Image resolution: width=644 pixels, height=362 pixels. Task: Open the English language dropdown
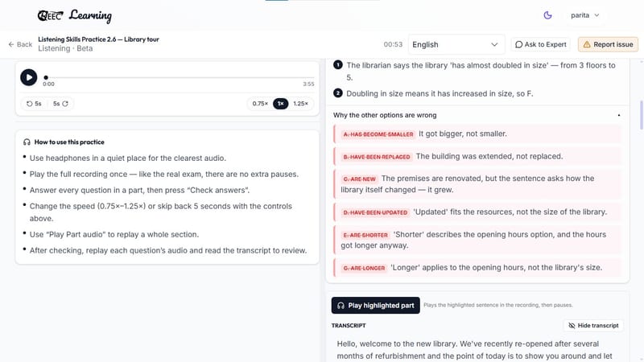[x=456, y=44]
